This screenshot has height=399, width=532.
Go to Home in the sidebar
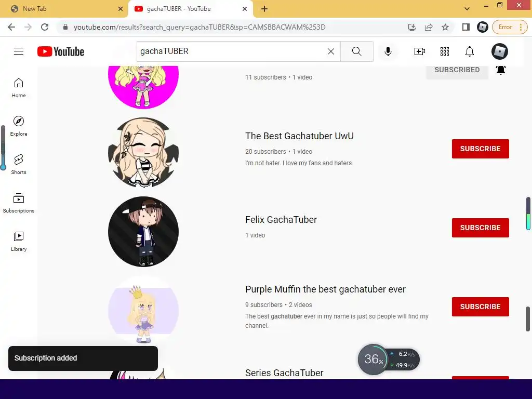19,88
